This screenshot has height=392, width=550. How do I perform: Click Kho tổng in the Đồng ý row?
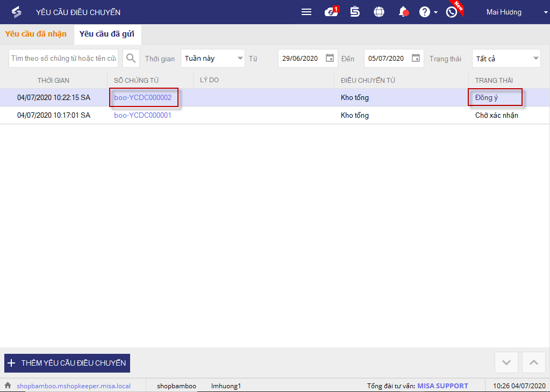pos(355,97)
